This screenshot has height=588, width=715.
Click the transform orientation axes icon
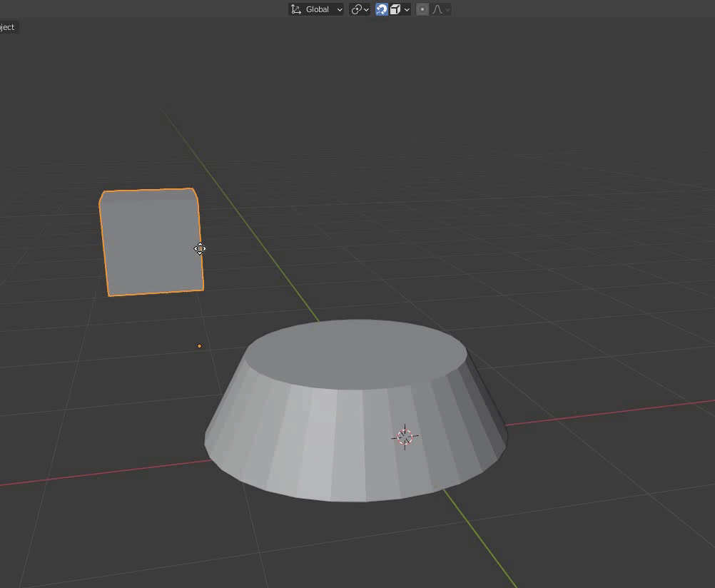point(295,9)
